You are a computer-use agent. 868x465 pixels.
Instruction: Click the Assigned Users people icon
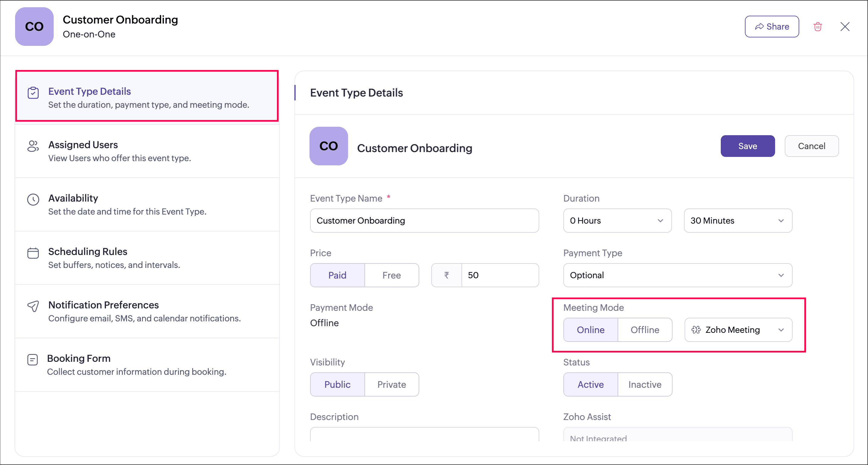tap(33, 146)
